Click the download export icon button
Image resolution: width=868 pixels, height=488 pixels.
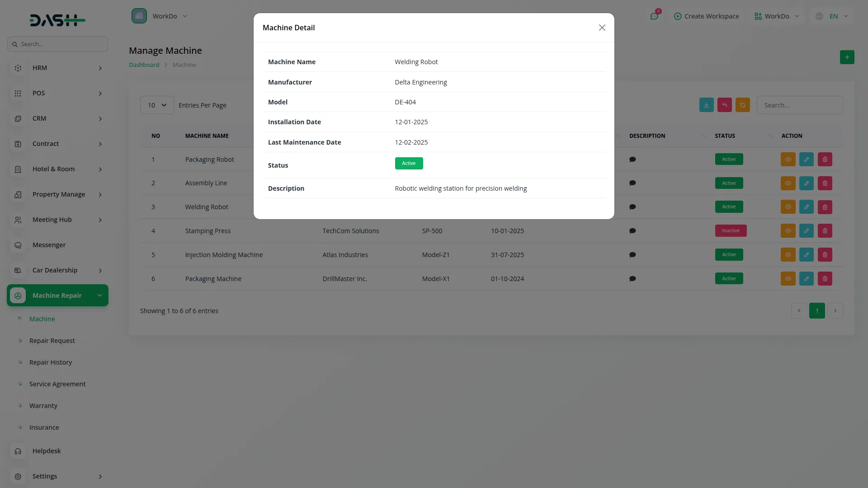pos(706,105)
